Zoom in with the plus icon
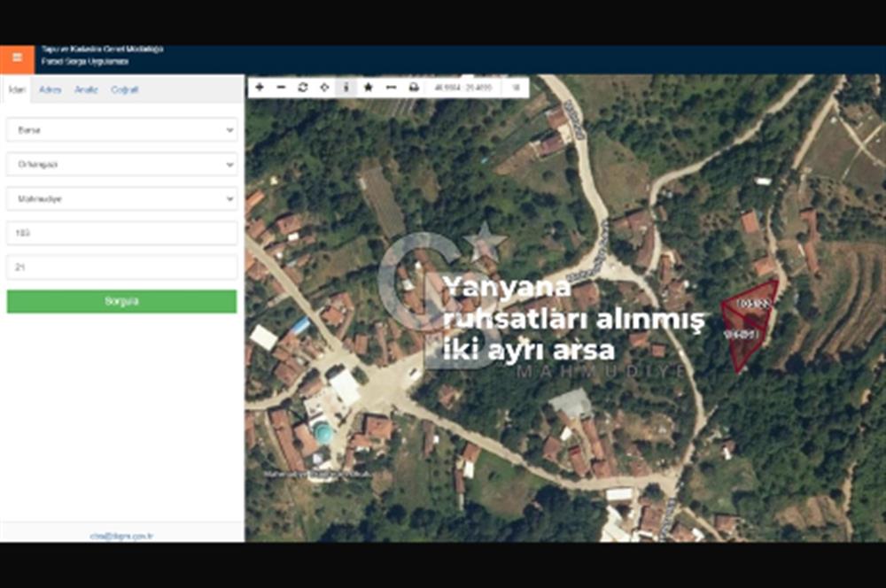Screen dimensions: 886x588 (259, 88)
